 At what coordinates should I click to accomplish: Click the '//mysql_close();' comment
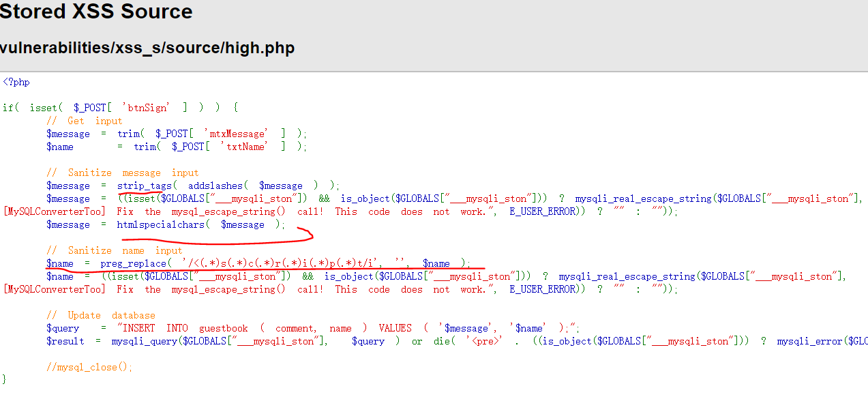pyautogui.click(x=90, y=367)
